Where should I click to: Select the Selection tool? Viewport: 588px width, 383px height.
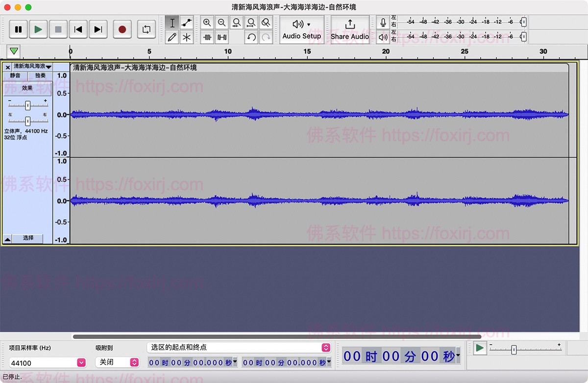pyautogui.click(x=172, y=22)
